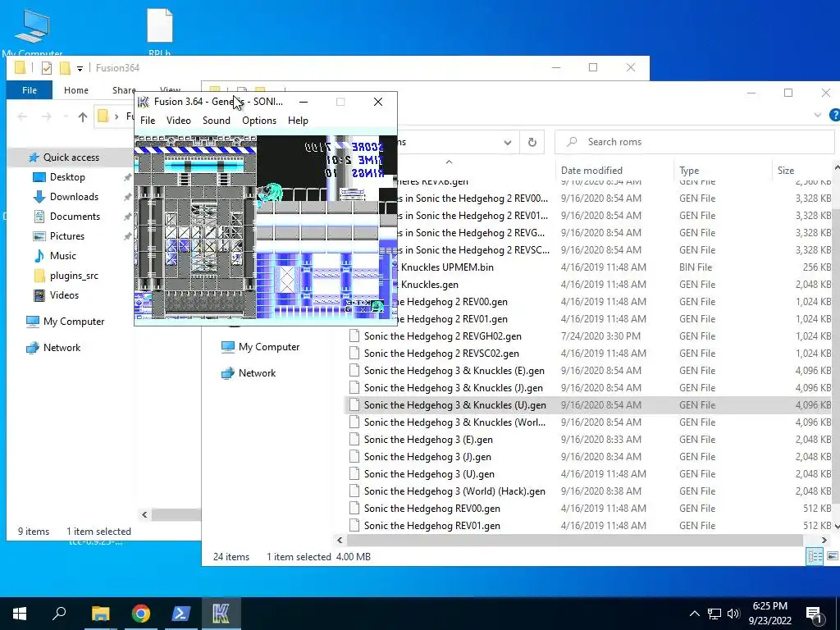Click Up arrow in Fusion364 Explorer
The height and width of the screenshot is (630, 840).
82,116
